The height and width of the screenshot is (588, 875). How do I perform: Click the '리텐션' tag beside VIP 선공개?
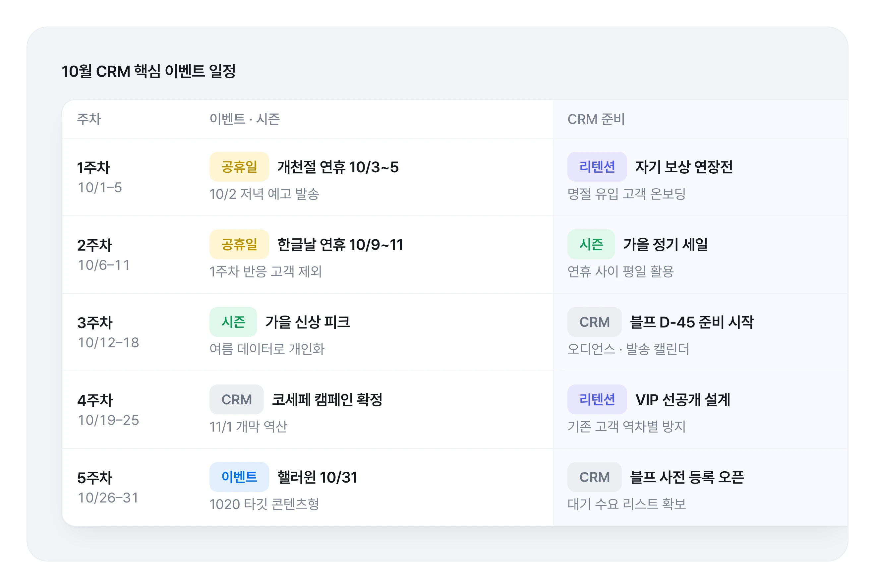click(x=597, y=399)
